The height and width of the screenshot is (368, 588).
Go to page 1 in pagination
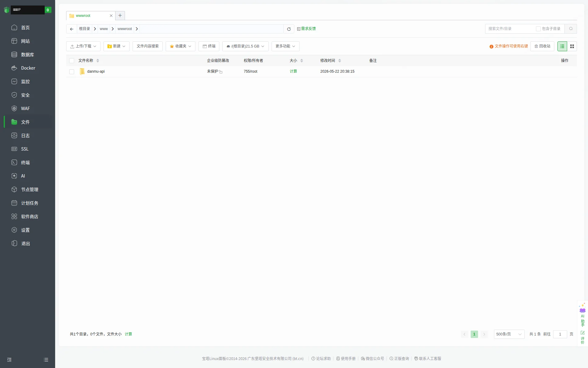coord(474,334)
